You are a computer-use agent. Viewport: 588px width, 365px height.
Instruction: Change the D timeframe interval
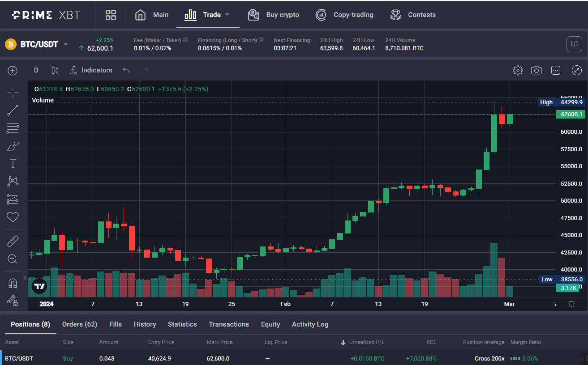[x=36, y=70]
